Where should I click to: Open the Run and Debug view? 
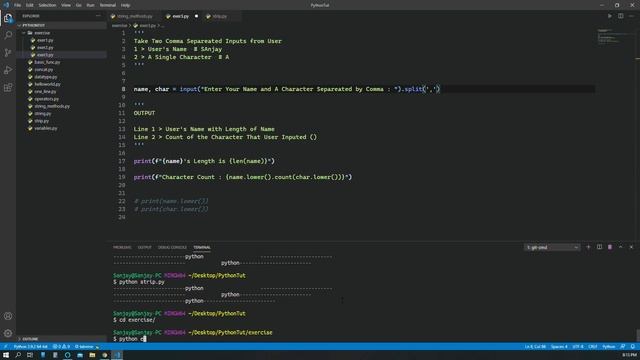point(8,70)
